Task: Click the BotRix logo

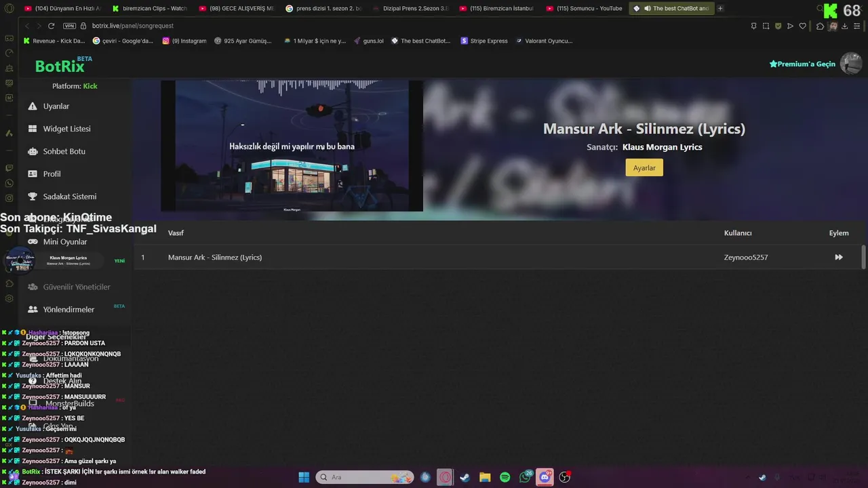Action: pyautogui.click(x=60, y=66)
